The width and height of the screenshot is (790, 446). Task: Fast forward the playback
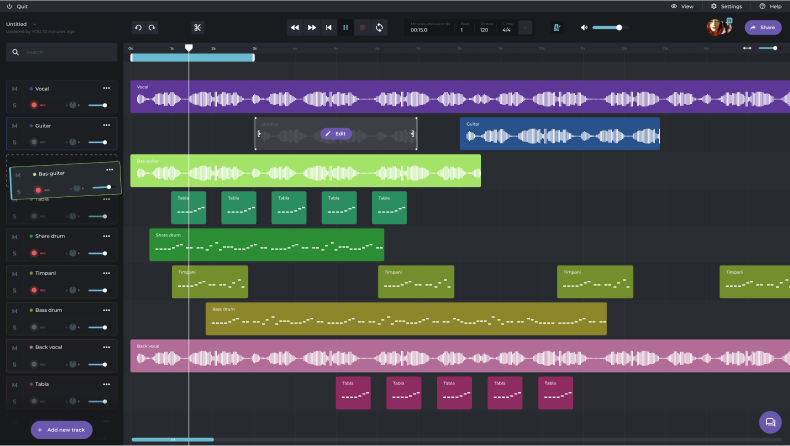pos(312,28)
